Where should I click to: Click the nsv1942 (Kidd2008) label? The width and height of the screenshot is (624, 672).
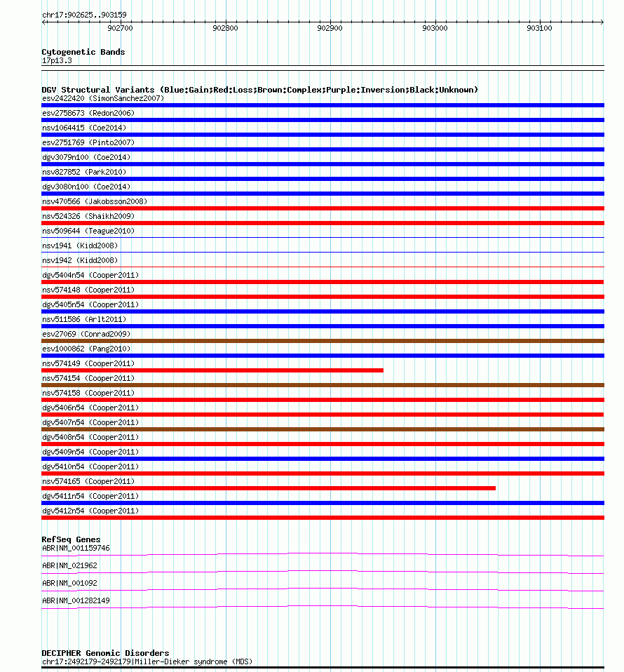[80, 260]
